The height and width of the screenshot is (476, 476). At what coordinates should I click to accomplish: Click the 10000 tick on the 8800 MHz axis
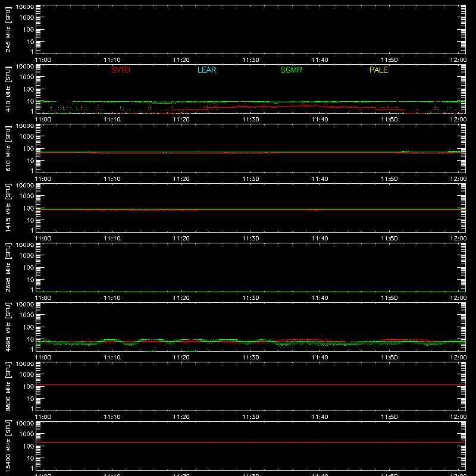[25, 364]
